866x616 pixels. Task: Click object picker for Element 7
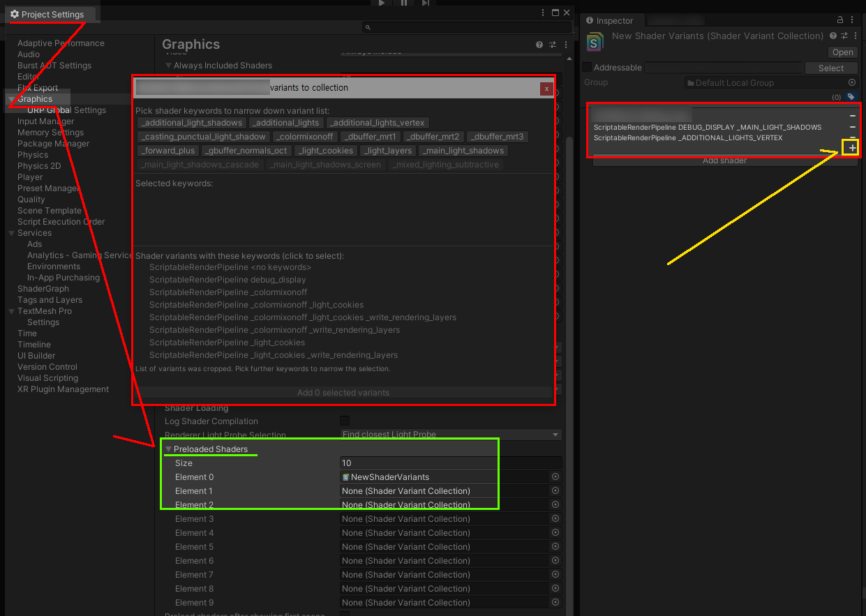pyautogui.click(x=555, y=575)
